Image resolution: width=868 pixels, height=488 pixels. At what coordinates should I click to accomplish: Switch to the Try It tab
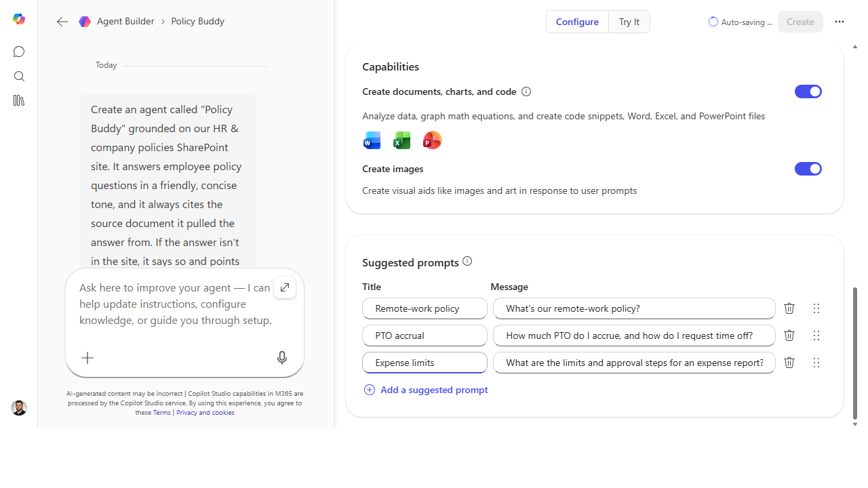[x=629, y=22]
